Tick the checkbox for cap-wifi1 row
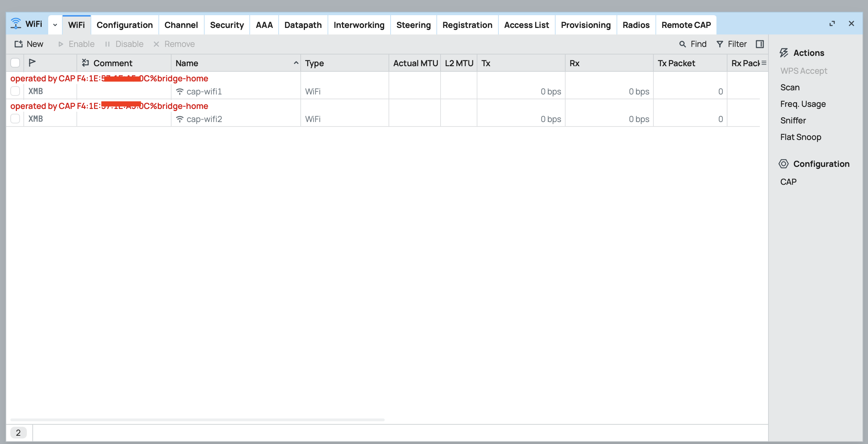Image resolution: width=868 pixels, height=444 pixels. pyautogui.click(x=15, y=91)
